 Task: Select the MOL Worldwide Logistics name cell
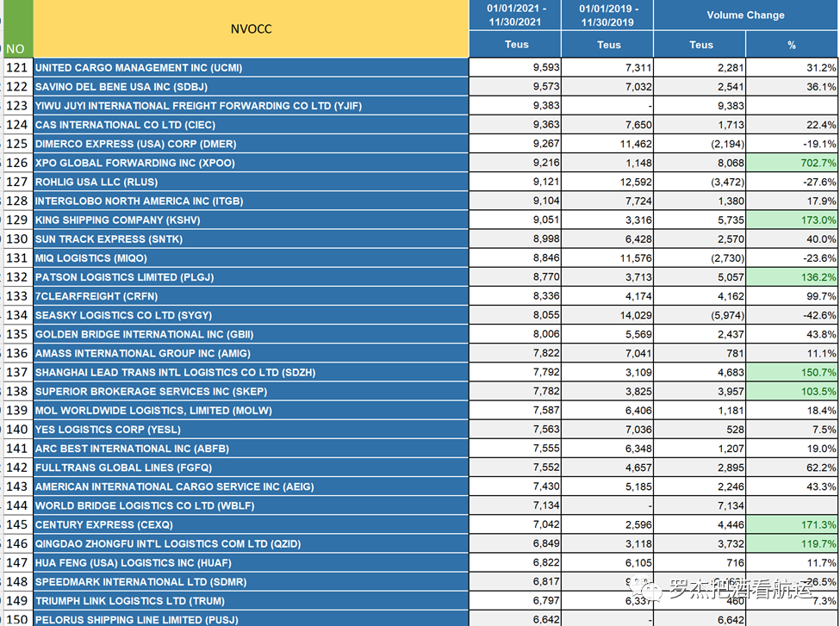pos(251,411)
